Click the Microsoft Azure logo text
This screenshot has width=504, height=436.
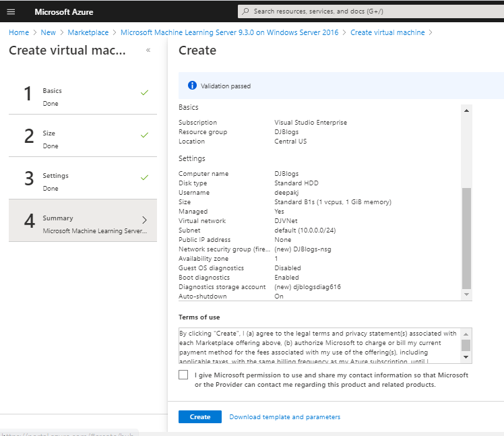pos(63,12)
